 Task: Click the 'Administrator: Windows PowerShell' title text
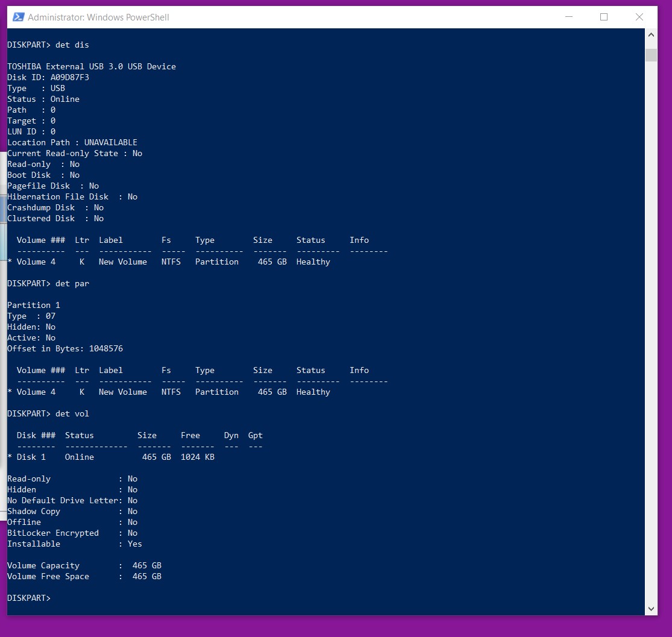[98, 17]
